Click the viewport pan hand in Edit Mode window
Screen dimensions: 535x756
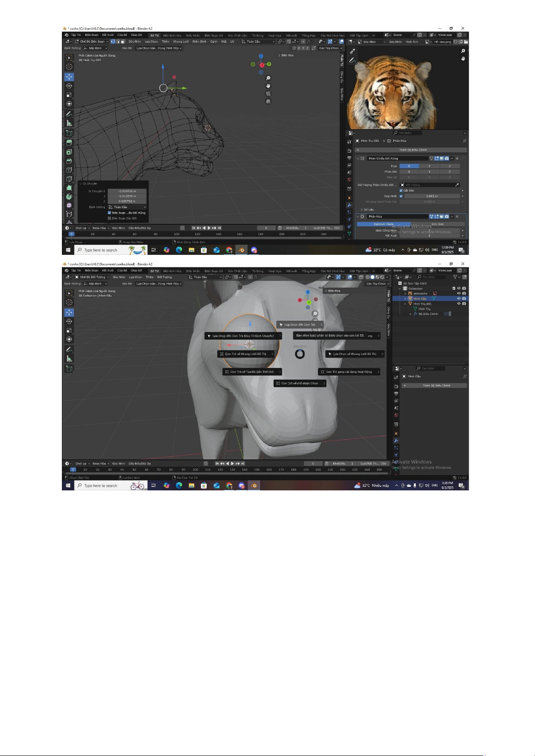coord(268,86)
